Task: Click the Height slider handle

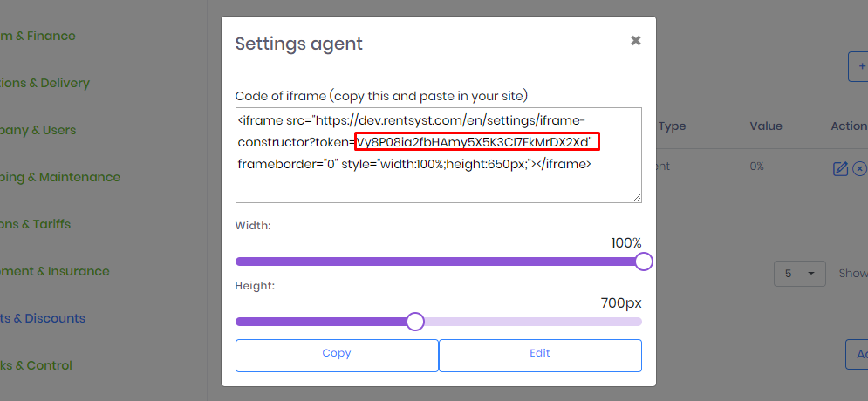Action: (x=414, y=322)
